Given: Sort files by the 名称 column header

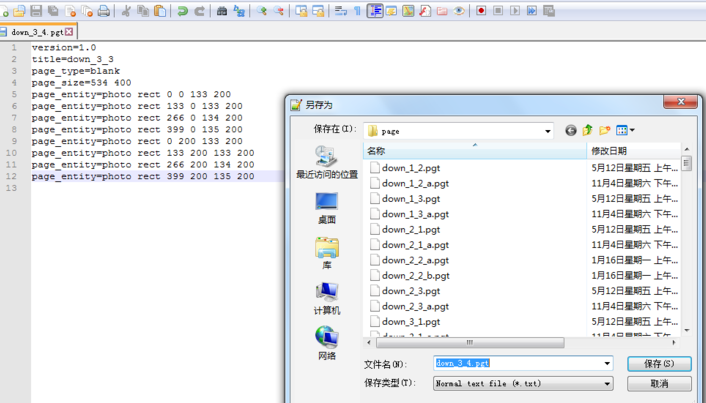Looking at the screenshot, I should pyautogui.click(x=475, y=151).
